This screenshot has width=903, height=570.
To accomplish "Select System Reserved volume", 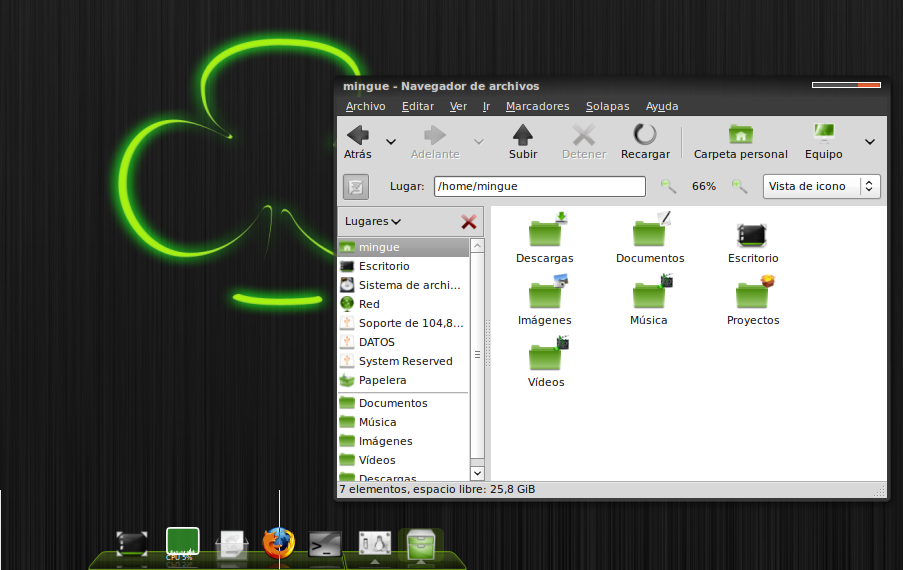I will (403, 361).
